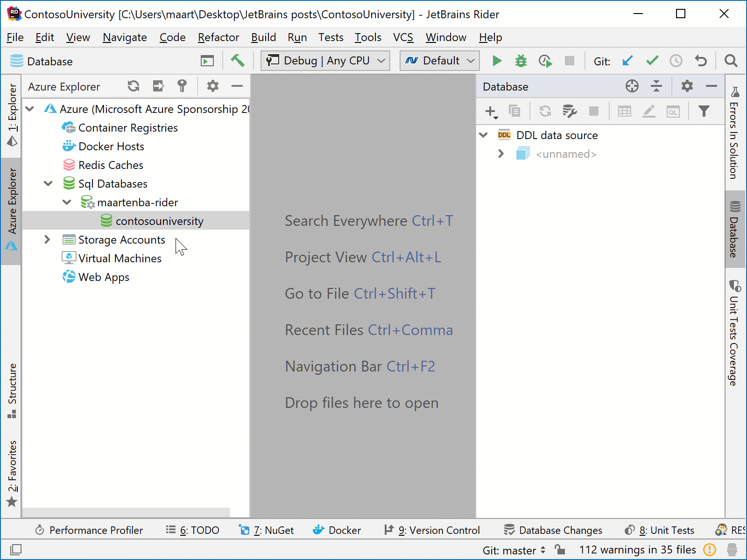Image resolution: width=747 pixels, height=560 pixels.
Task: Collapse the Sql Databases node
Action: pos(47,183)
